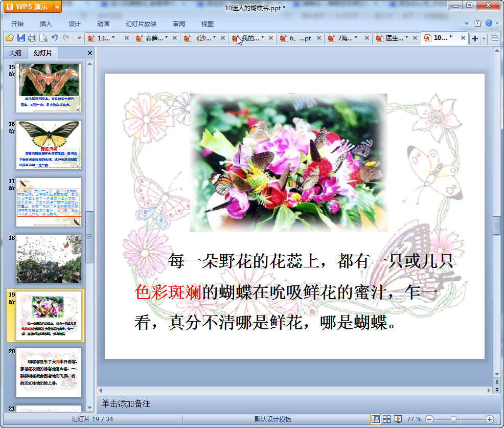This screenshot has width=504, height=428.
Task: Click the thumbnail pane scroll down arrow
Action: tap(89, 408)
